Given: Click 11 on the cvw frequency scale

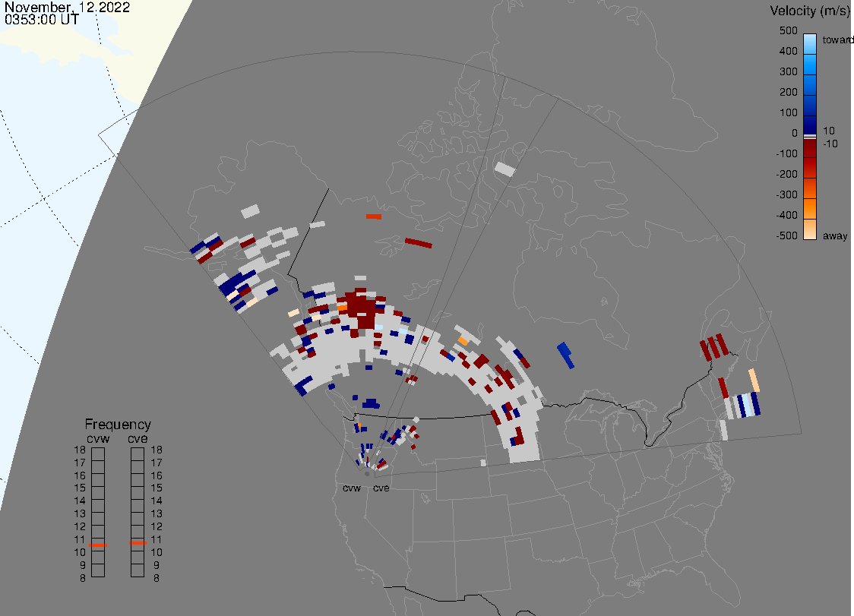Looking at the screenshot, I should 80,539.
